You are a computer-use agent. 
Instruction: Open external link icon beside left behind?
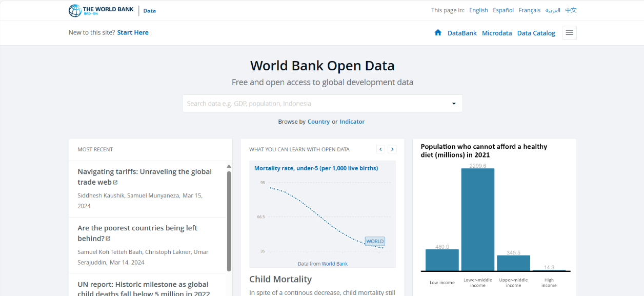coord(108,239)
